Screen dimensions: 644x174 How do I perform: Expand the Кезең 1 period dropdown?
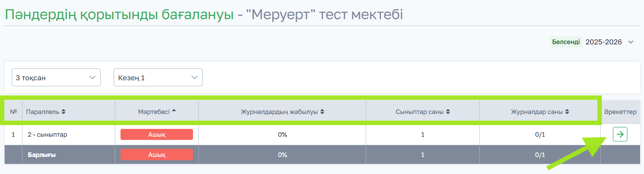click(x=158, y=77)
